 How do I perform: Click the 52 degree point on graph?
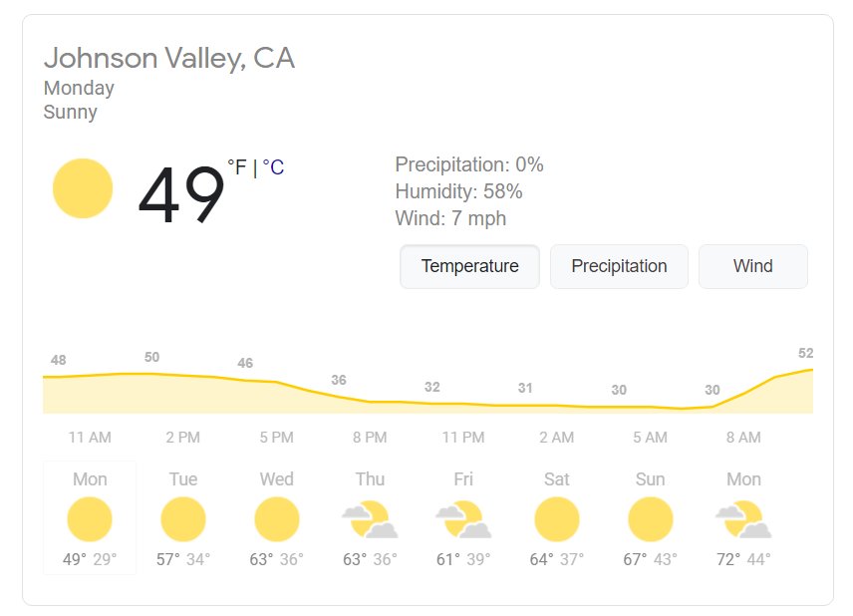click(806, 353)
